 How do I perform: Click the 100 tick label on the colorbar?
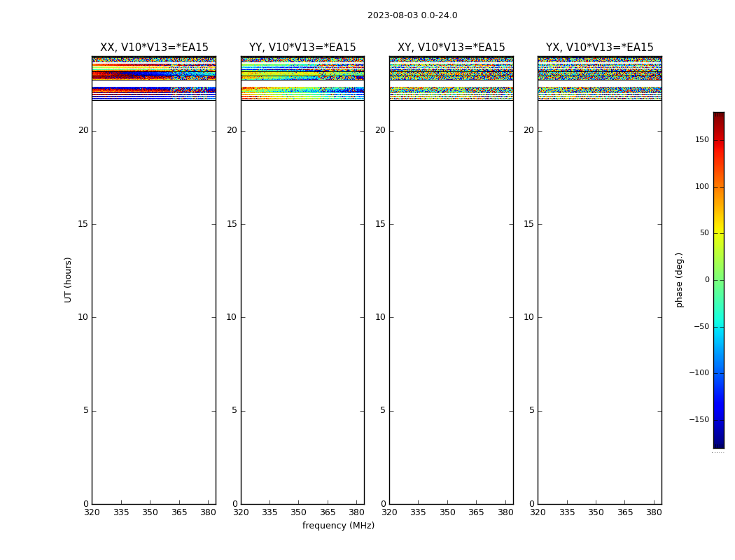702,186
